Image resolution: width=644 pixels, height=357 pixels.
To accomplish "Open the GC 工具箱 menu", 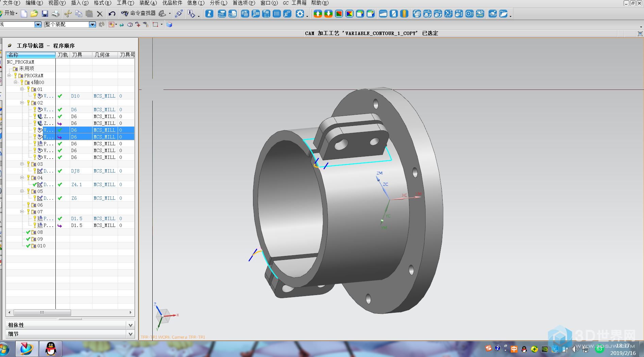I will point(294,3).
